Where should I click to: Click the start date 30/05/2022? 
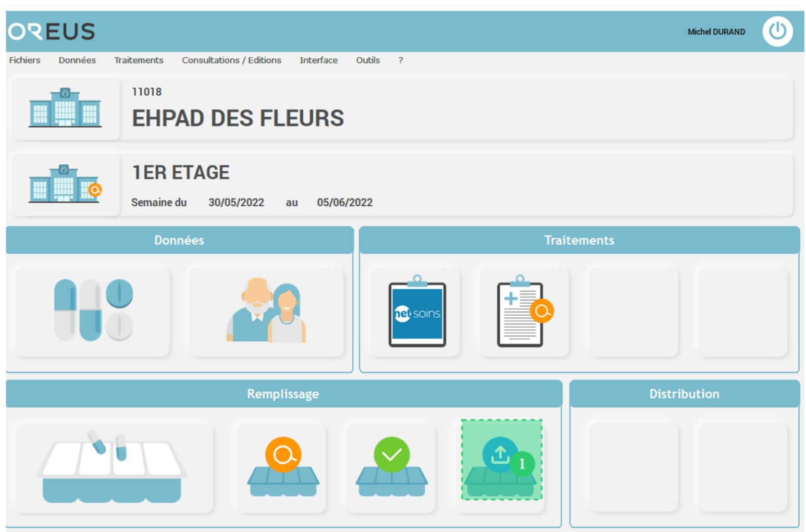point(236,202)
